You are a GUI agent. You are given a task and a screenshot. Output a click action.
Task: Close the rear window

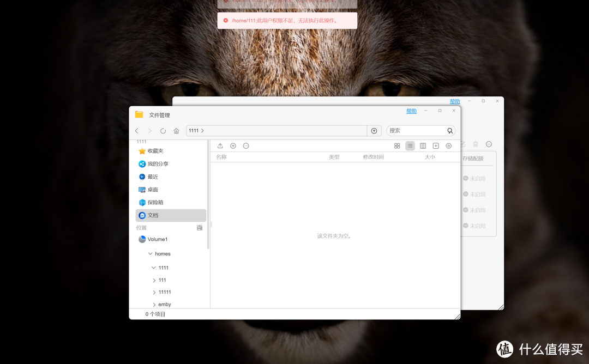point(497,101)
